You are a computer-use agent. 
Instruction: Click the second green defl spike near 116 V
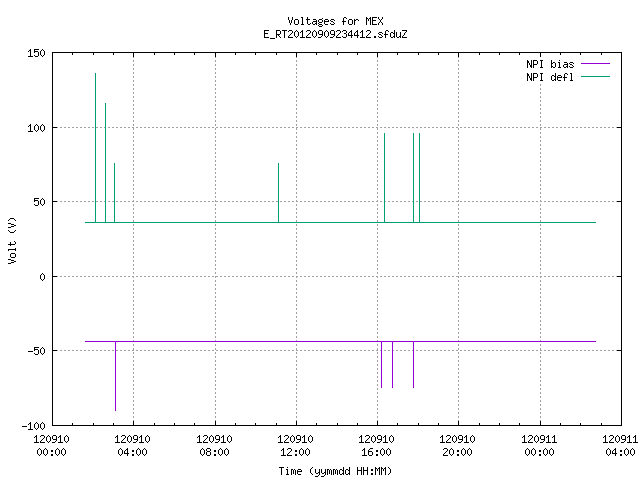click(105, 163)
